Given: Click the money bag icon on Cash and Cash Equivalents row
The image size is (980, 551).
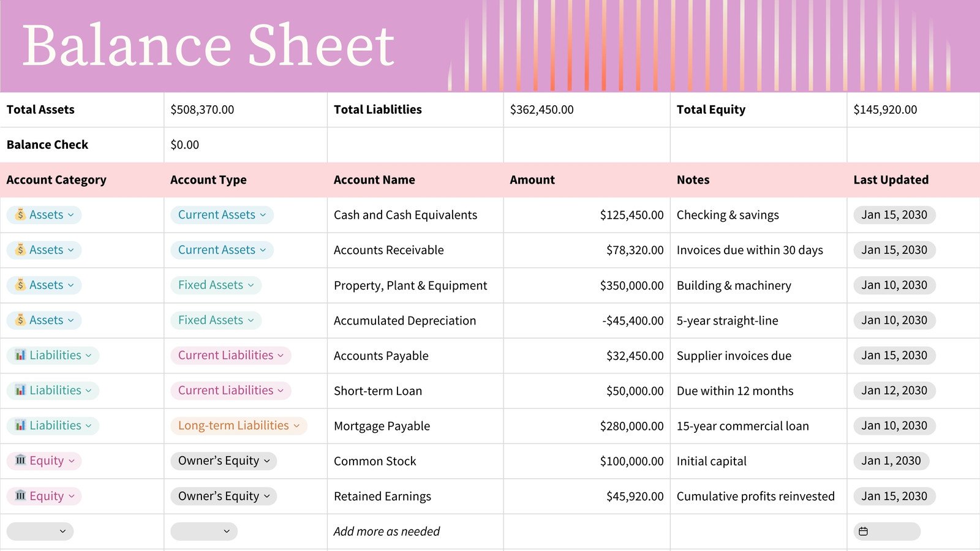Looking at the screenshot, I should pos(20,215).
